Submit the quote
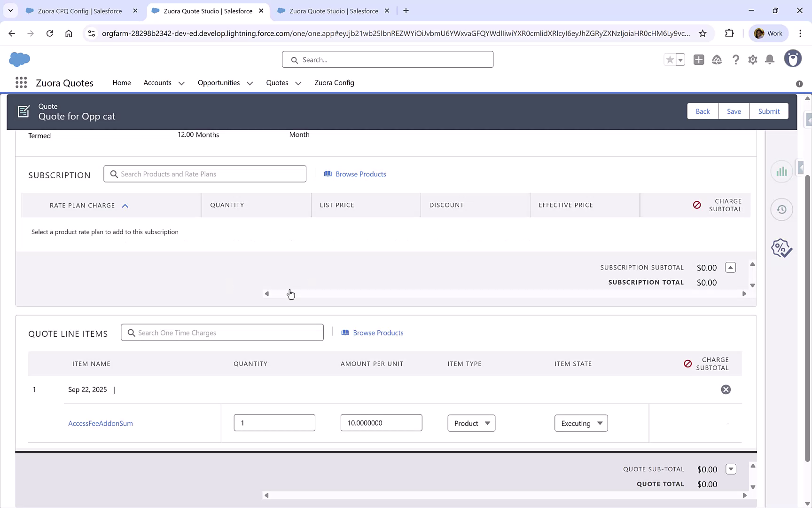 (x=769, y=111)
